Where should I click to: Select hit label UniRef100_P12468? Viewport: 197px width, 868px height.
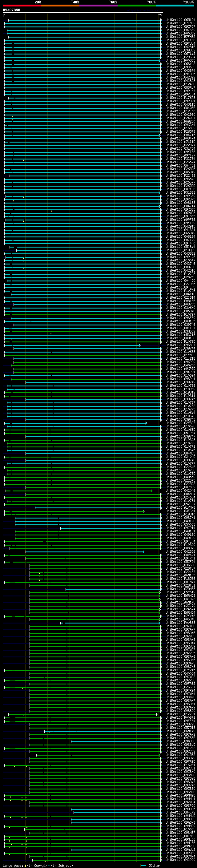pos(180,84)
